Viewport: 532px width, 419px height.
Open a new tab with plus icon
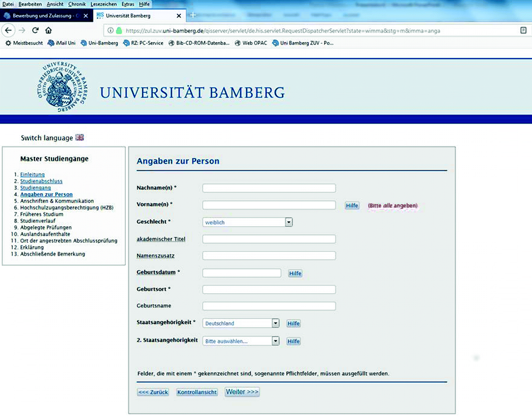pyautogui.click(x=193, y=15)
